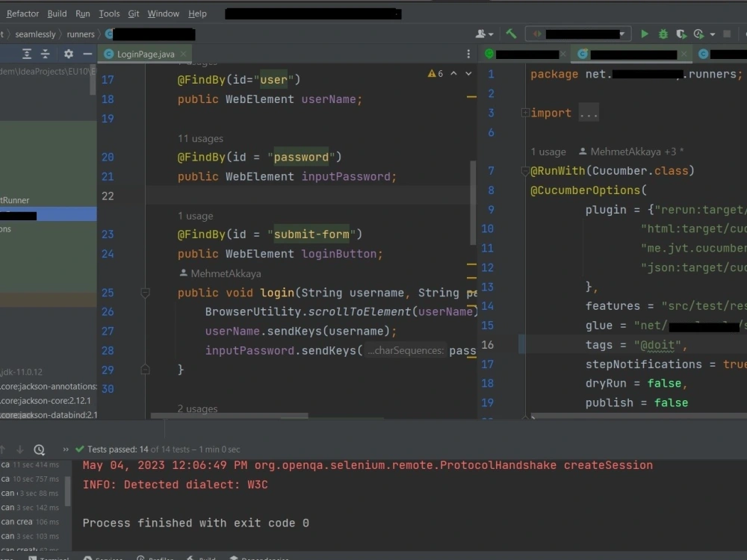Select jdk-11.0.12 in project tree
747x560 pixels.
[x=22, y=372]
